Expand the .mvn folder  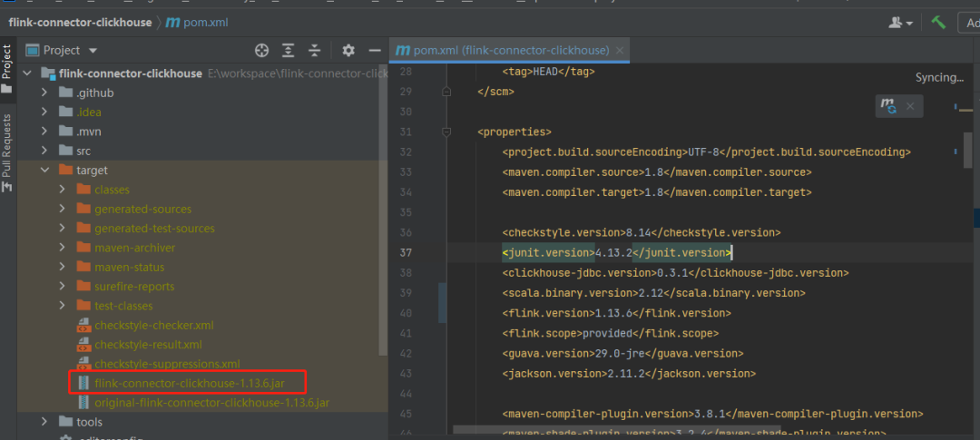[44, 132]
